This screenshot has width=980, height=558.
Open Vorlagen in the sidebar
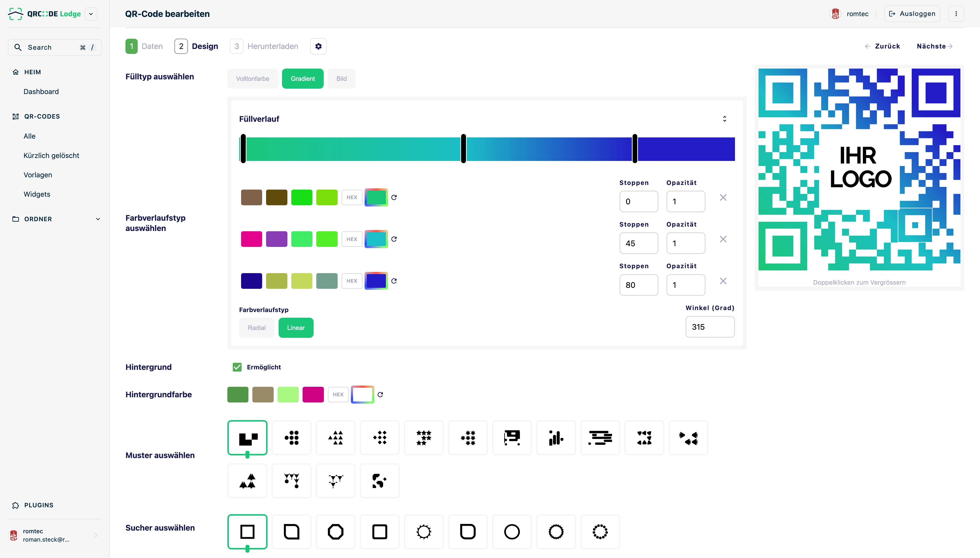click(38, 175)
